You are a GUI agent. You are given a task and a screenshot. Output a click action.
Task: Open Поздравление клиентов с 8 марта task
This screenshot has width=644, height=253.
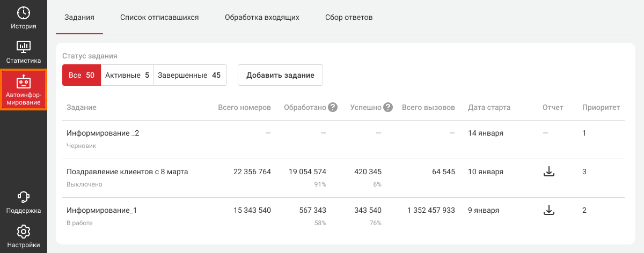[x=127, y=172]
